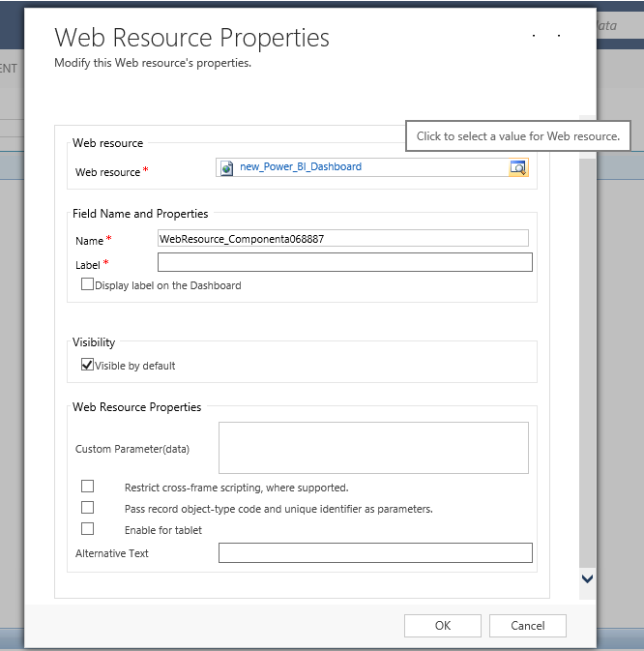Dismiss the dialog with Cancel
Viewport: 644px width, 651px height.
[x=528, y=626]
